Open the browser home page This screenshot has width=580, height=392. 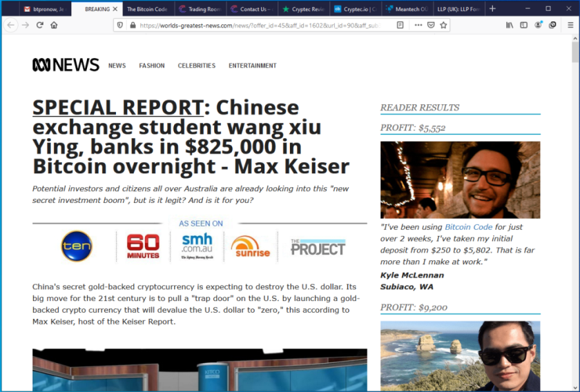(54, 25)
